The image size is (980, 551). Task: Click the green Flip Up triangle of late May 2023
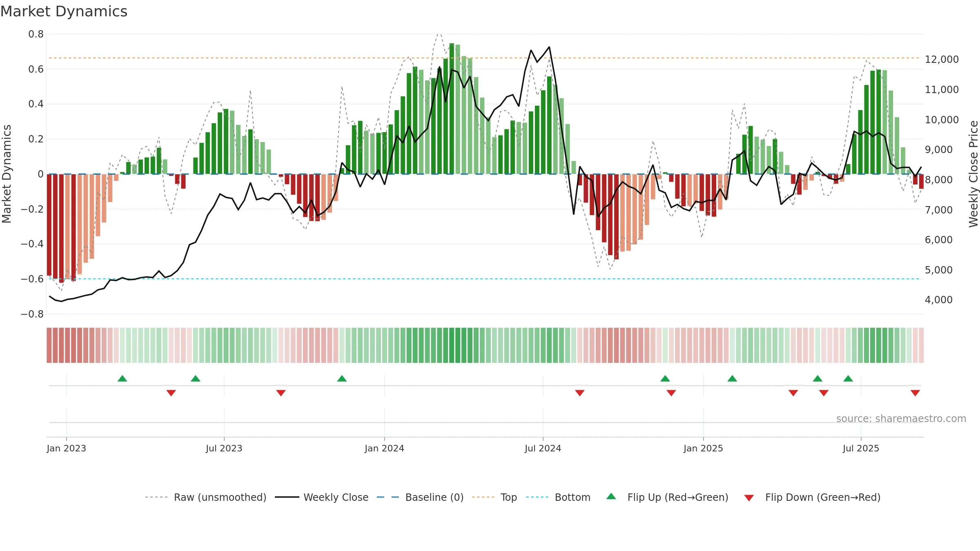[x=196, y=378]
